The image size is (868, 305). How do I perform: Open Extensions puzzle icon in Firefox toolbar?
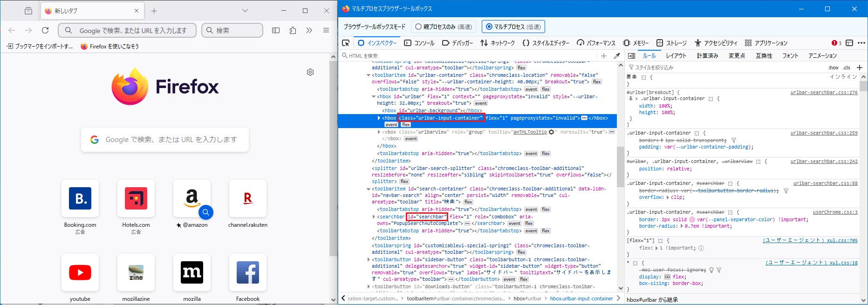pyautogui.click(x=293, y=30)
